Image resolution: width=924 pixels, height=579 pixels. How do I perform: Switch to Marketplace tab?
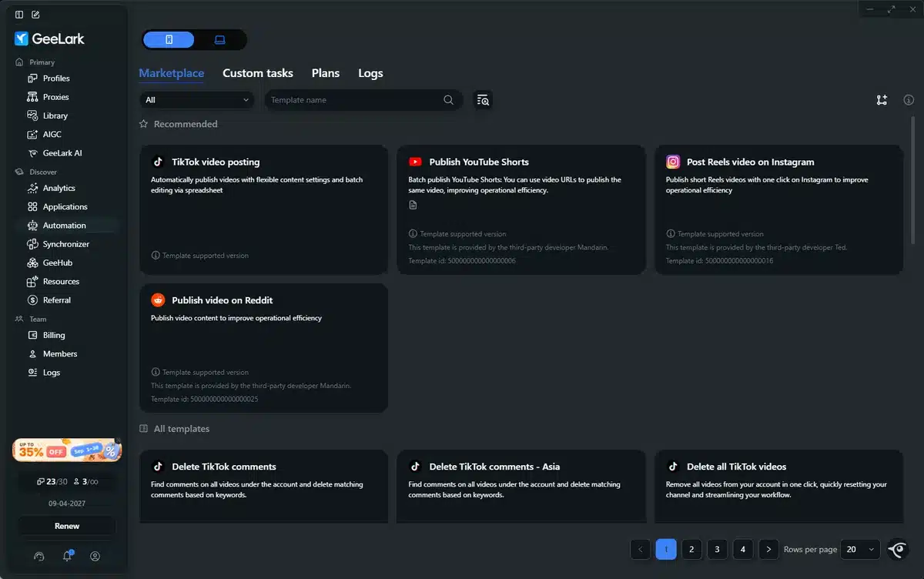(171, 73)
